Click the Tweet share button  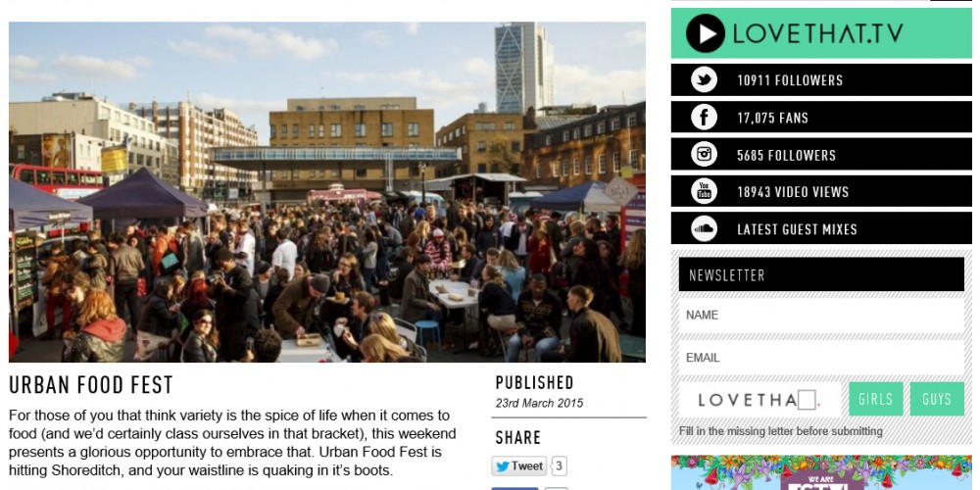click(x=518, y=466)
